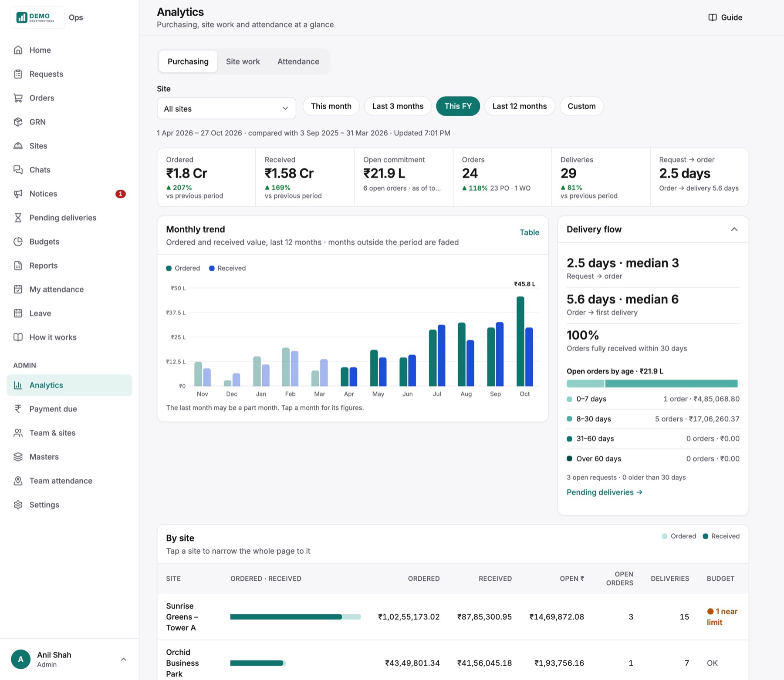Image resolution: width=784 pixels, height=680 pixels.
Task: Click the Guide button label
Action: 732,17
